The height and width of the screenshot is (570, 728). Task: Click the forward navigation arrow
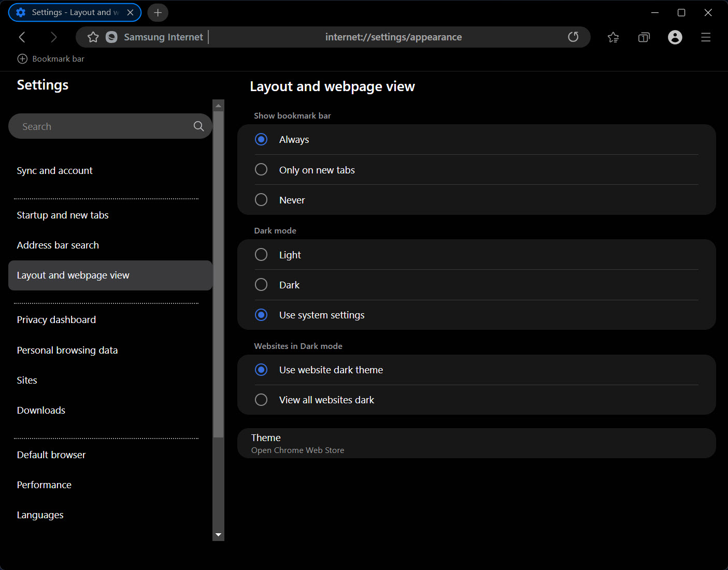point(53,37)
